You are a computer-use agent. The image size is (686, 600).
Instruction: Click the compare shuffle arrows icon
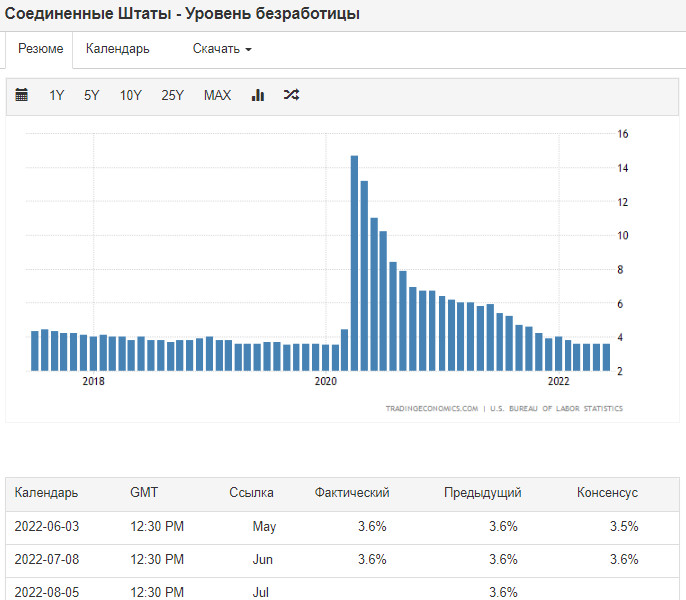coord(291,95)
